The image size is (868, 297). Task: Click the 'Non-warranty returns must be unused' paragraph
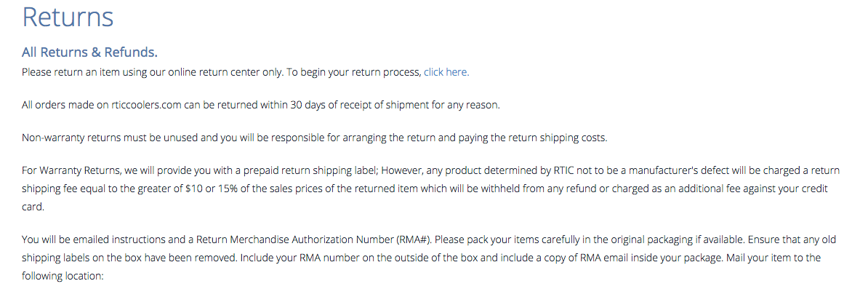(315, 138)
